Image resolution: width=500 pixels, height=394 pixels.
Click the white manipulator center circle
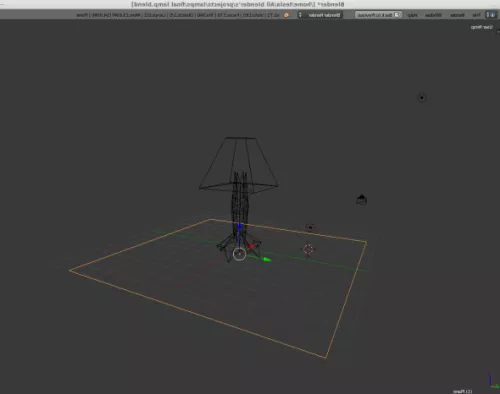pyautogui.click(x=239, y=254)
